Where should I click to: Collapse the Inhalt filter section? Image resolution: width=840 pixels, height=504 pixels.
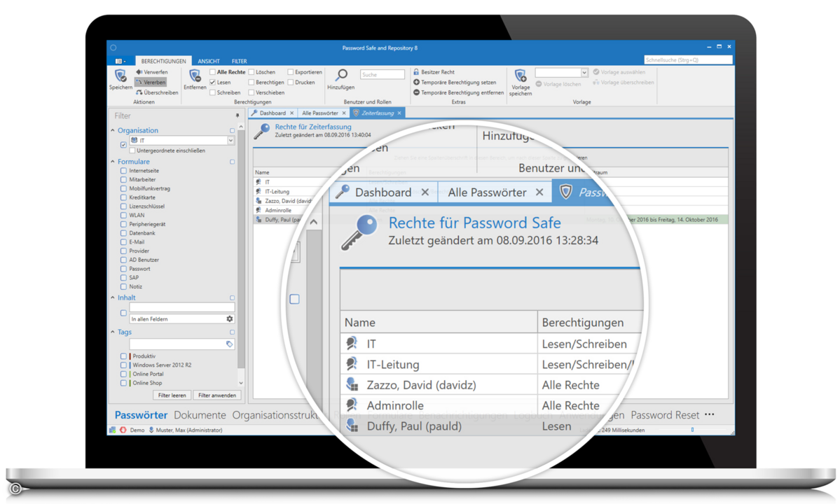(x=113, y=297)
